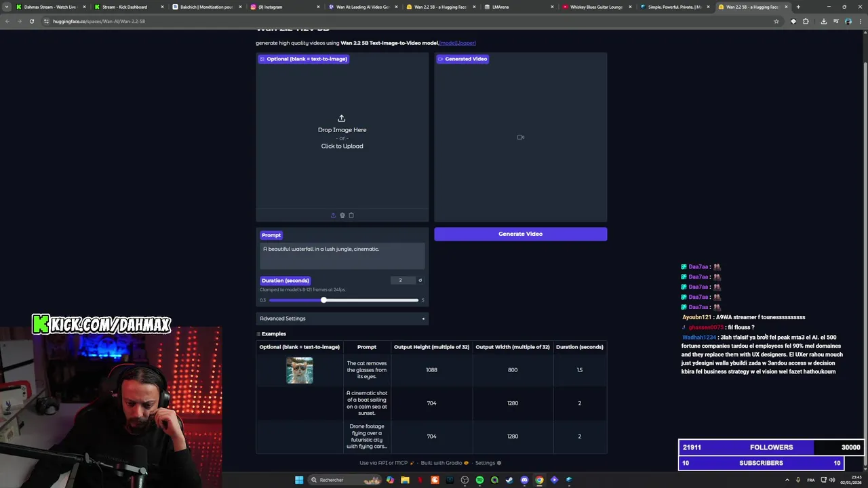Open the tab search arrow beside the first tab
Image resolution: width=868 pixels, height=488 pixels.
[7, 7]
